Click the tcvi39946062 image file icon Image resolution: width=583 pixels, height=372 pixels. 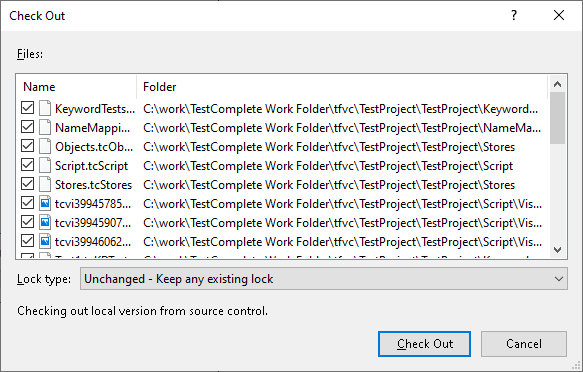click(x=45, y=241)
